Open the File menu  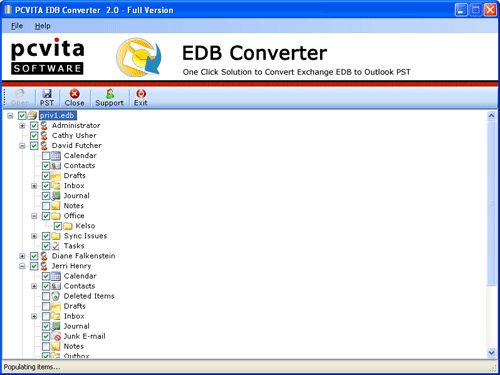(x=17, y=26)
